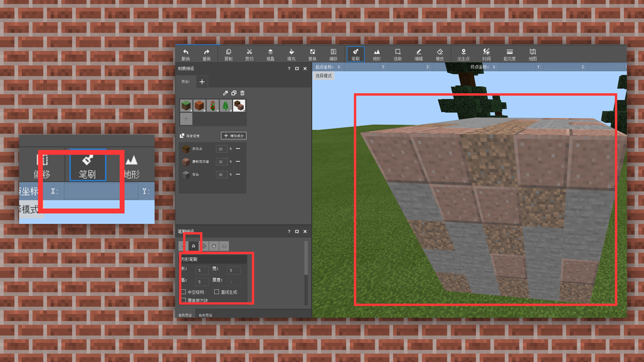The height and width of the screenshot is (362, 644).
Task: Add a new preset tab with plus
Action: [202, 82]
